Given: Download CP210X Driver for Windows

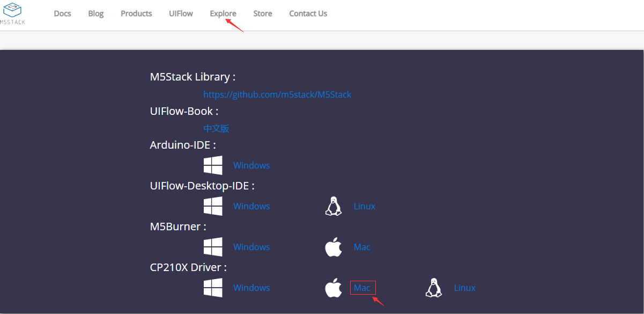Looking at the screenshot, I should pos(251,288).
